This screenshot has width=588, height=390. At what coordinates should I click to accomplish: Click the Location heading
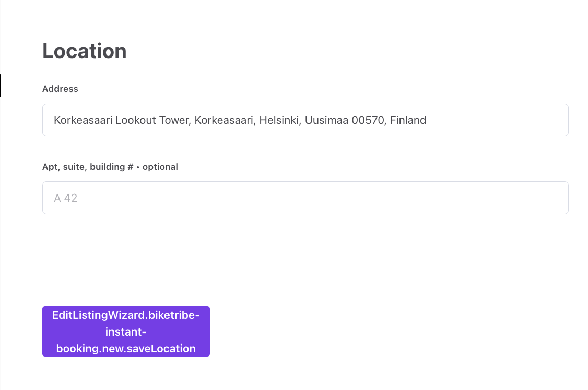point(85,51)
